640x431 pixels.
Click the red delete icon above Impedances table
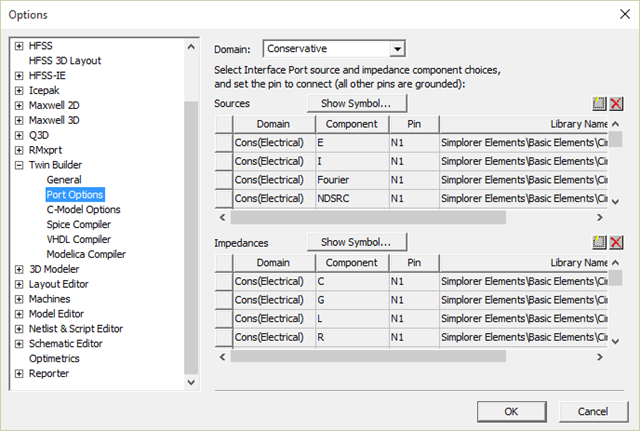(x=616, y=242)
